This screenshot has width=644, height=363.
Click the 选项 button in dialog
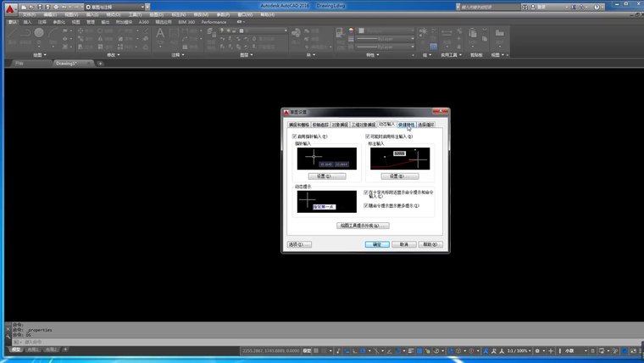coord(298,244)
